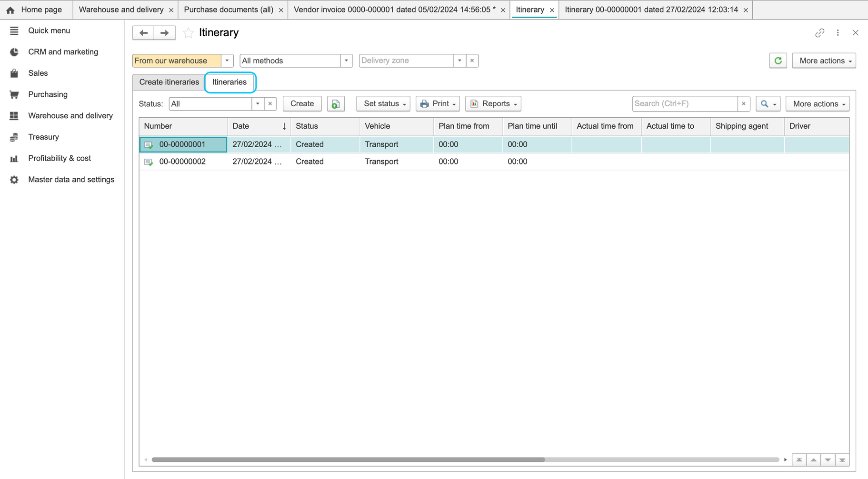Expand the Delivery zone dropdown
Screen dimensions: 868x479
click(459, 61)
